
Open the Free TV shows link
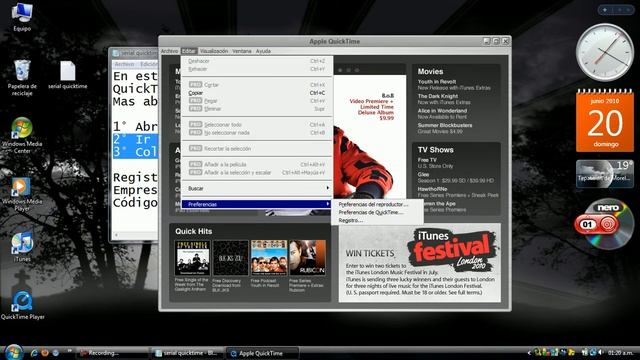point(427,160)
